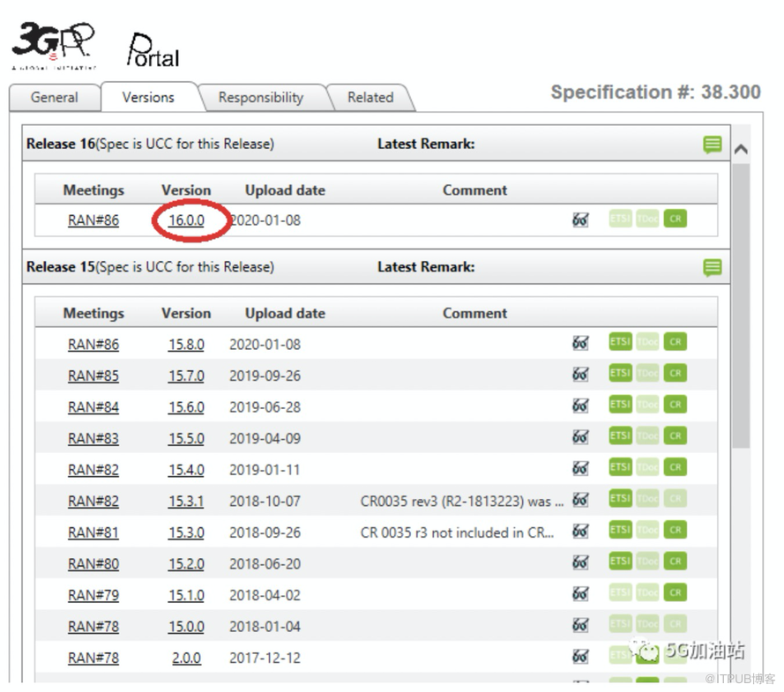Viewport: 784px width, 692px height.
Task: View details glasses icon for version 16.0.0
Action: [x=580, y=220]
